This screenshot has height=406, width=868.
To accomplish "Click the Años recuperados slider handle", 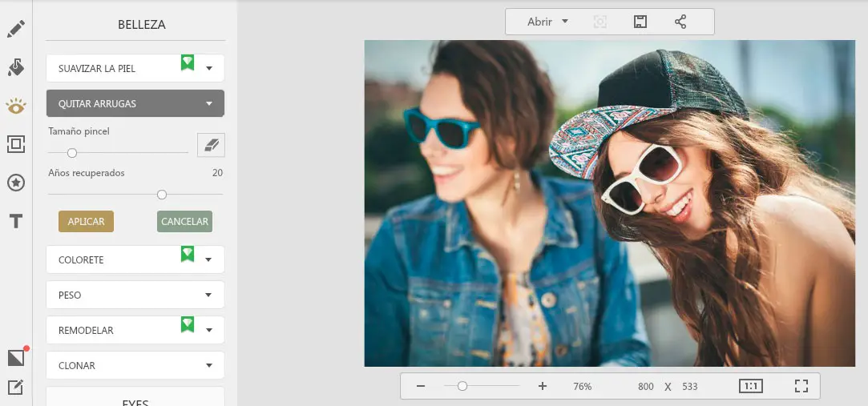I will [x=162, y=195].
